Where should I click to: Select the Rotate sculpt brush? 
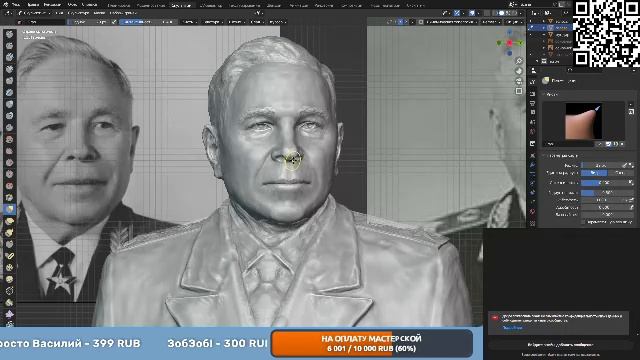[10, 279]
